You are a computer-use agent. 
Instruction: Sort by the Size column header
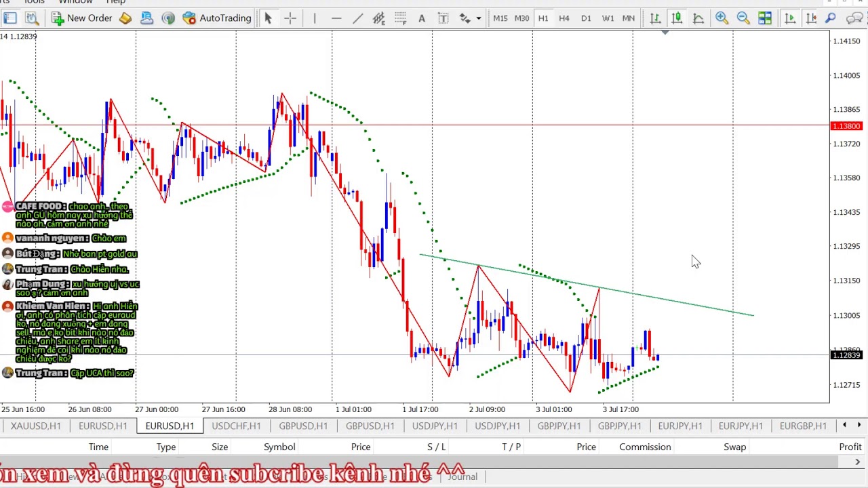tap(220, 447)
